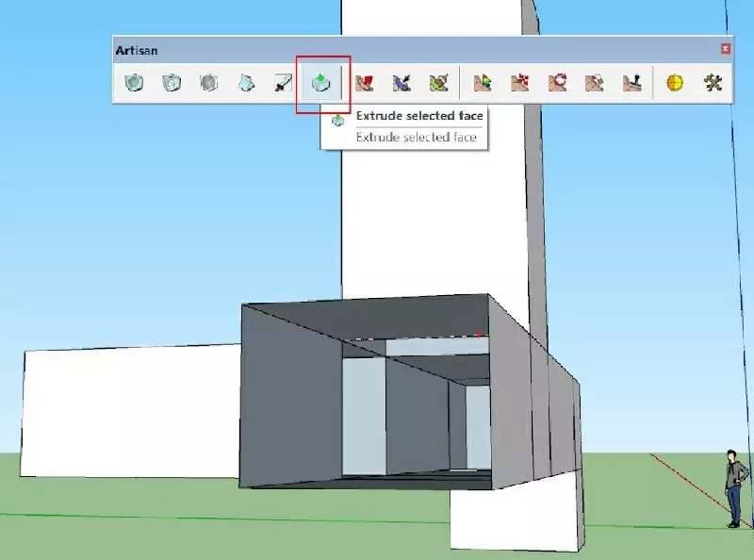Choose the Crease tool icon
The image size is (754, 560).
coord(246,82)
